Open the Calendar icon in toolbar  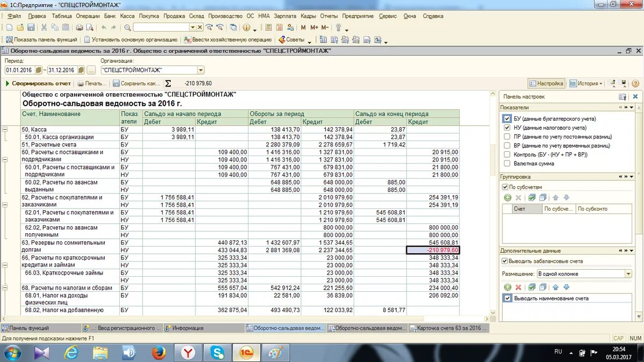point(279,27)
